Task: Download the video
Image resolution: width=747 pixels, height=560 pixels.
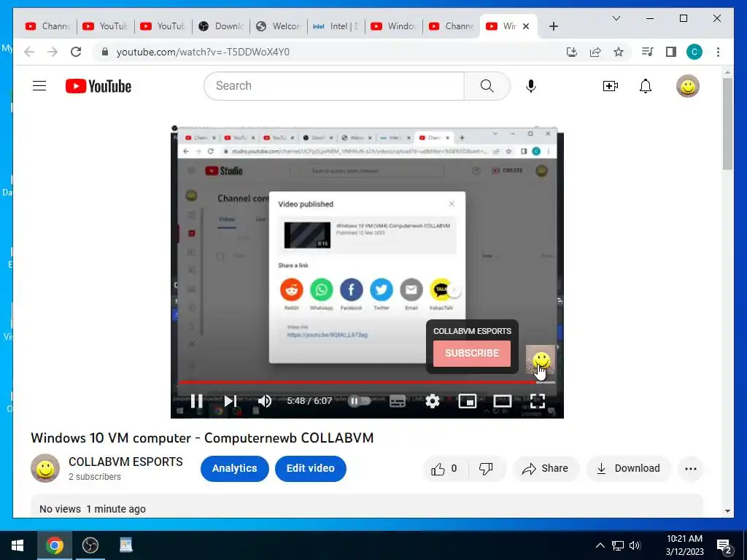Action: [x=628, y=469]
